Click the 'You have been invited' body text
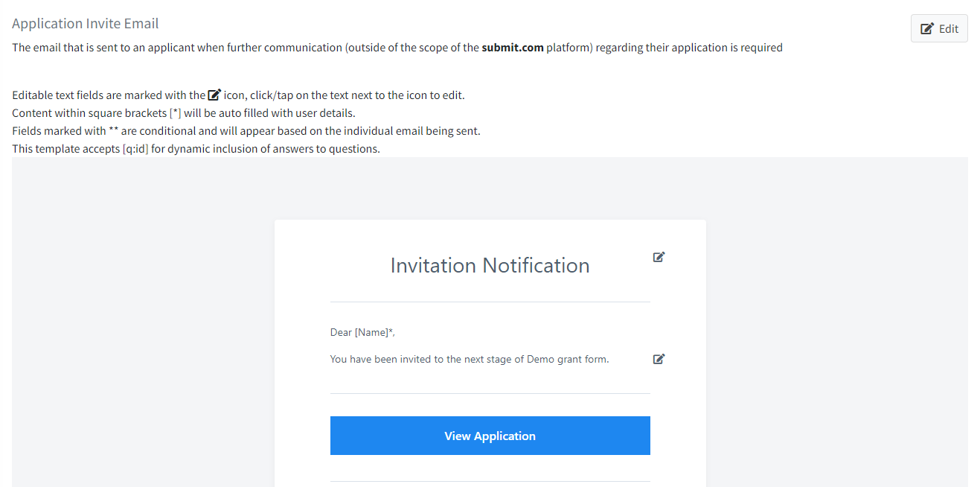 [x=470, y=359]
